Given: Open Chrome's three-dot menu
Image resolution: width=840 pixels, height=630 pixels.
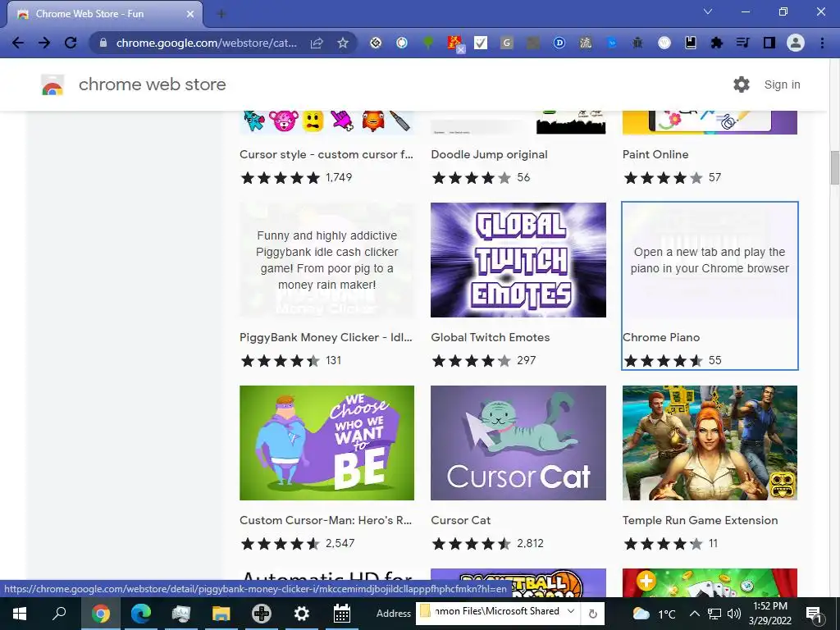Looking at the screenshot, I should pos(822,43).
